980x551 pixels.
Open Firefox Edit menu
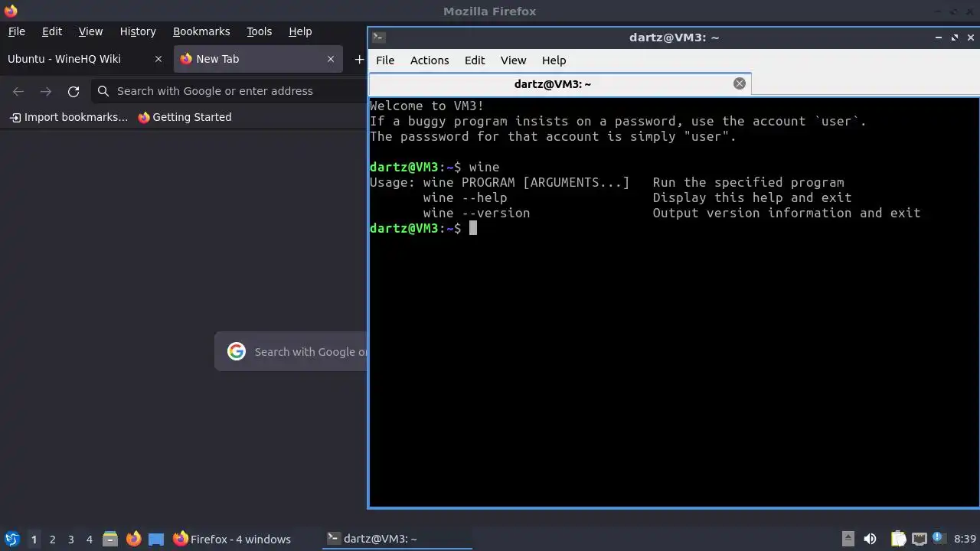(x=52, y=31)
